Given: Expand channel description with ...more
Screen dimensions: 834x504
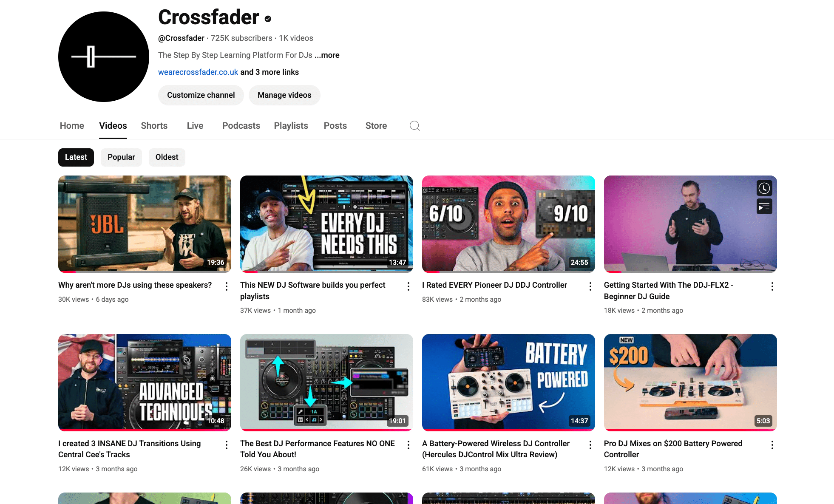Looking at the screenshot, I should (x=327, y=55).
